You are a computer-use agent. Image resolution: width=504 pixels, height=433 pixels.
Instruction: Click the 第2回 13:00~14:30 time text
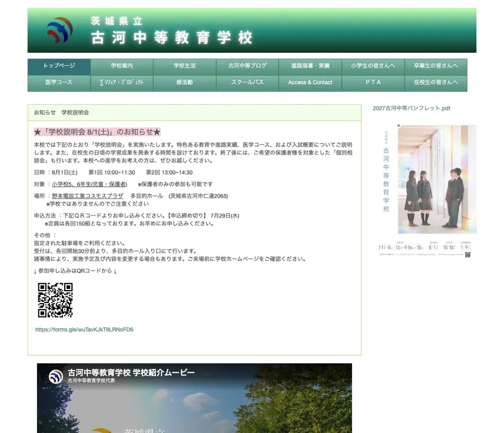[169, 173]
